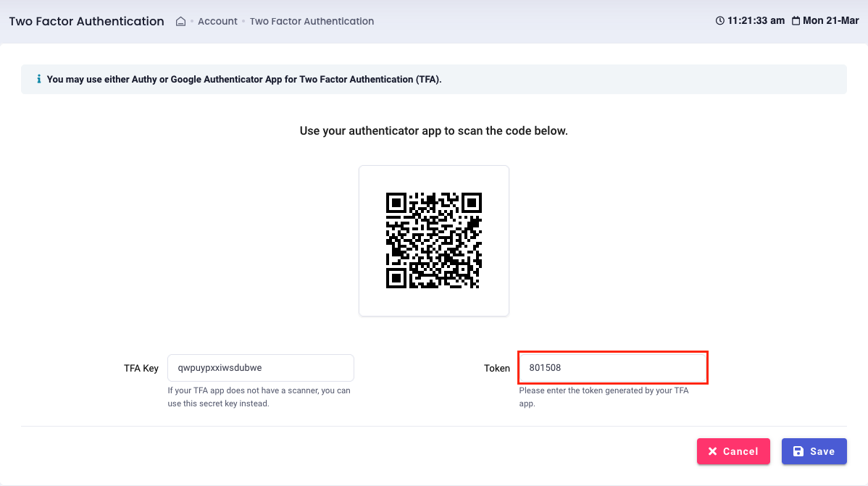Screen dimensions: 868x486
Task: Click the info icon in the notice banner
Action: [38, 79]
